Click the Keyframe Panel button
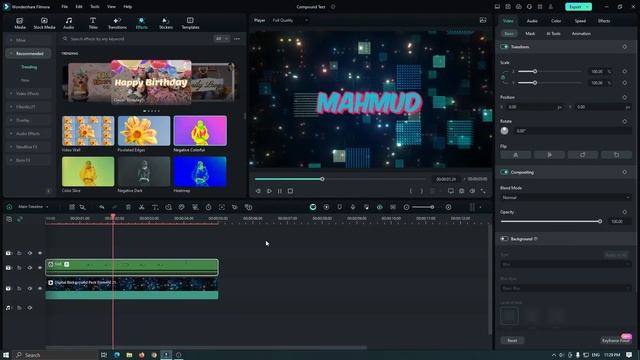Image resolution: width=640 pixels, height=360 pixels. point(616,340)
